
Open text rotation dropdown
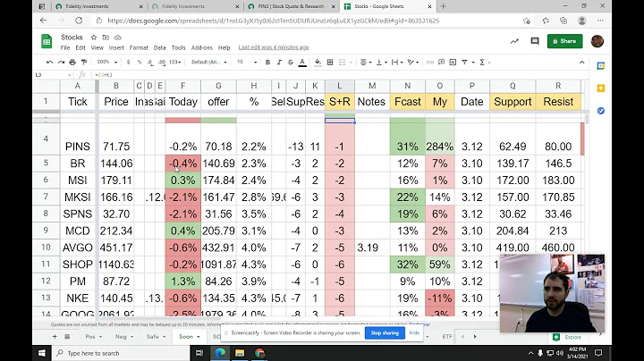(x=412, y=63)
